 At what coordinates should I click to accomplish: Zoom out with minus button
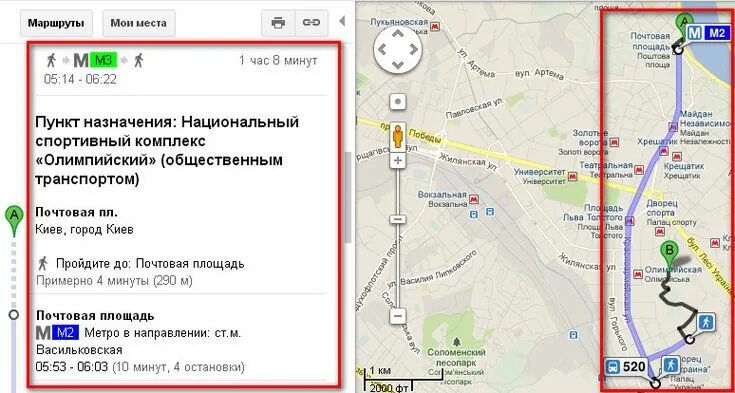(x=398, y=316)
